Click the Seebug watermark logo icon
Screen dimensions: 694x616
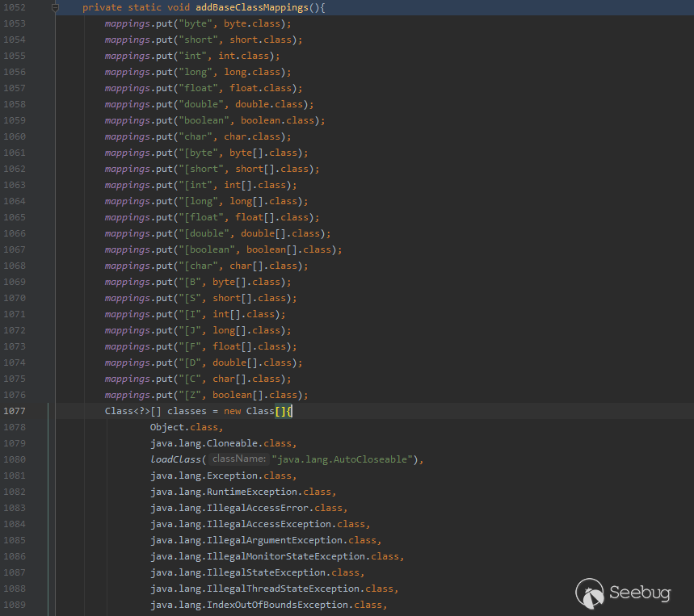click(x=591, y=593)
